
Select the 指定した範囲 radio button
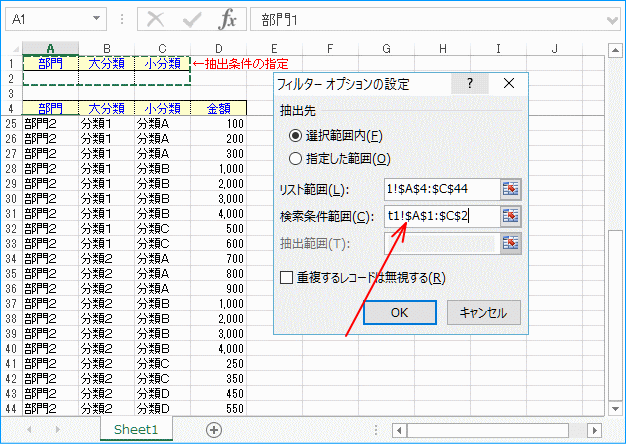(295, 158)
